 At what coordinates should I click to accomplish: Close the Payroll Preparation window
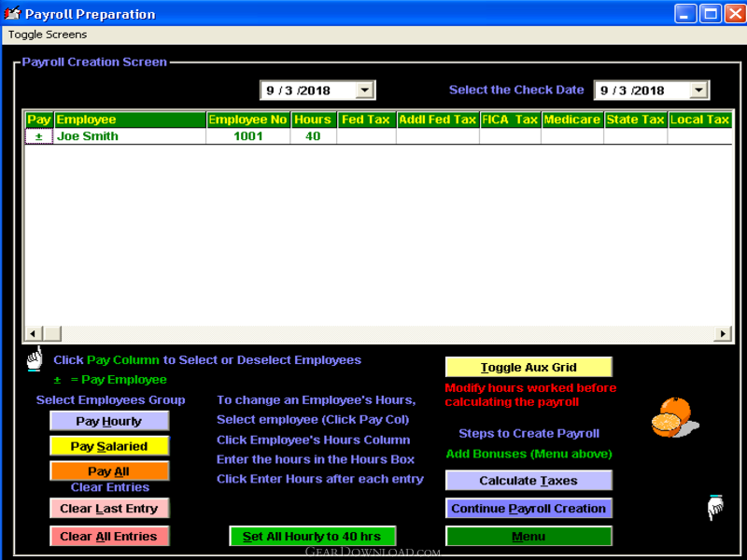(735, 13)
